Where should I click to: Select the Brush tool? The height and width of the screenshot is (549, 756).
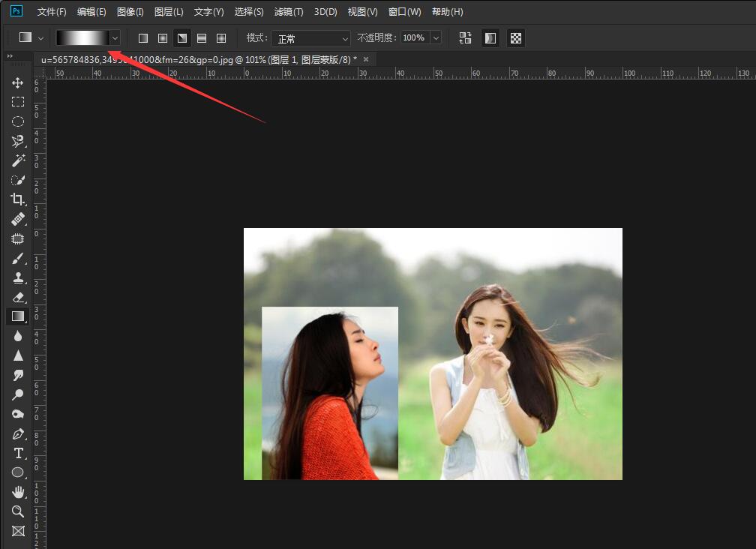[18, 258]
